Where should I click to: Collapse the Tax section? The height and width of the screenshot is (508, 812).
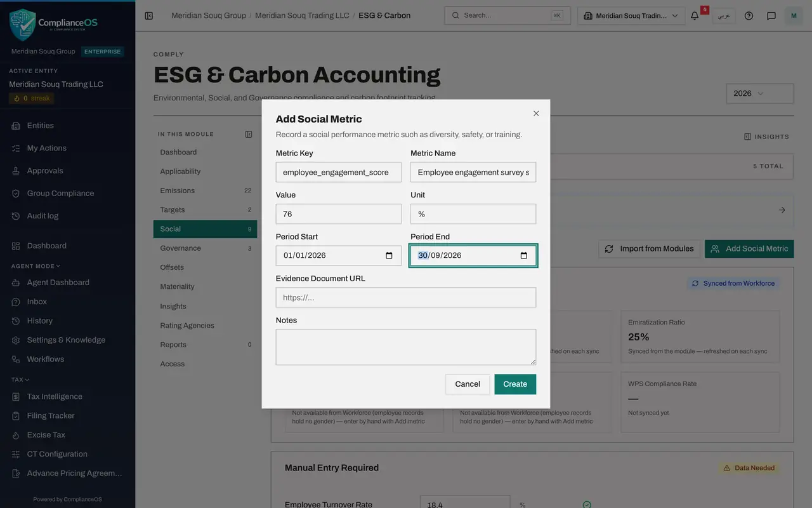pos(20,380)
